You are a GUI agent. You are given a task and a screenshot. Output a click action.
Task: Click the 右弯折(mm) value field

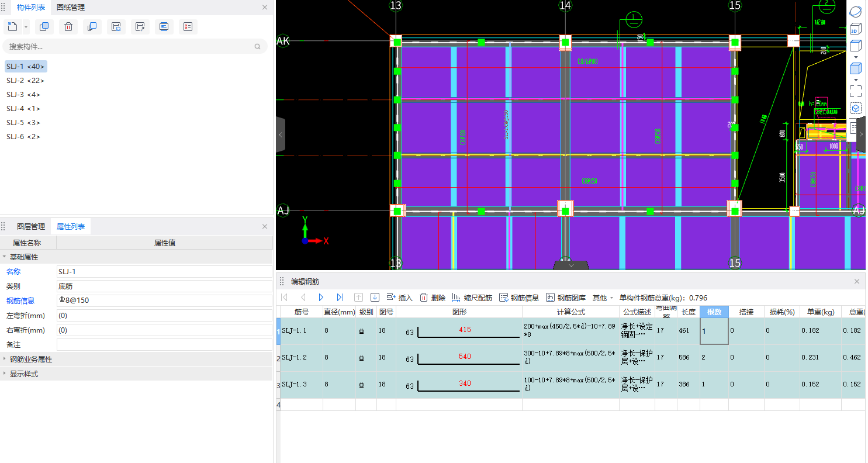point(164,330)
